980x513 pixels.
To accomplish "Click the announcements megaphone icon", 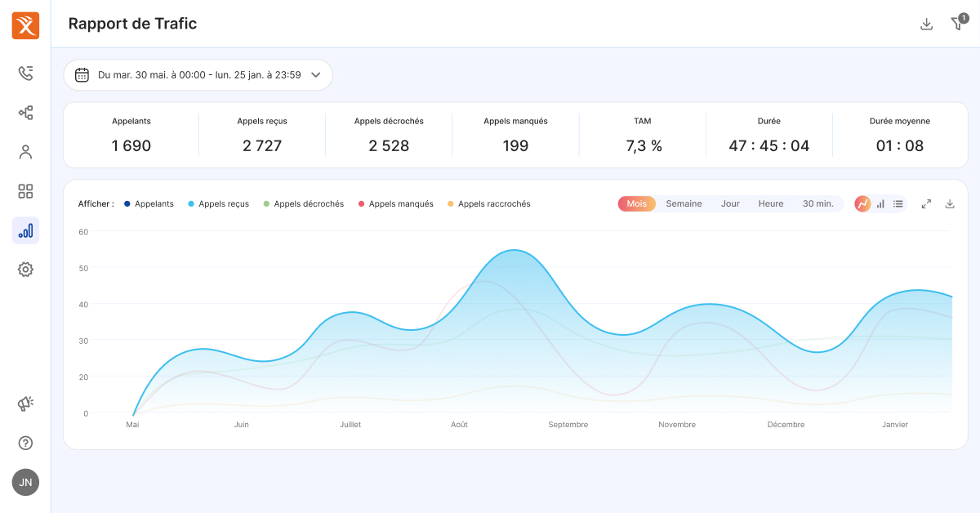I will click(x=25, y=404).
